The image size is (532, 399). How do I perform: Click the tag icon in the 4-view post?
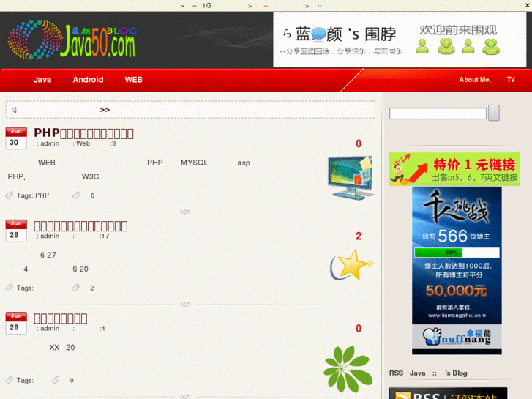coord(10,380)
